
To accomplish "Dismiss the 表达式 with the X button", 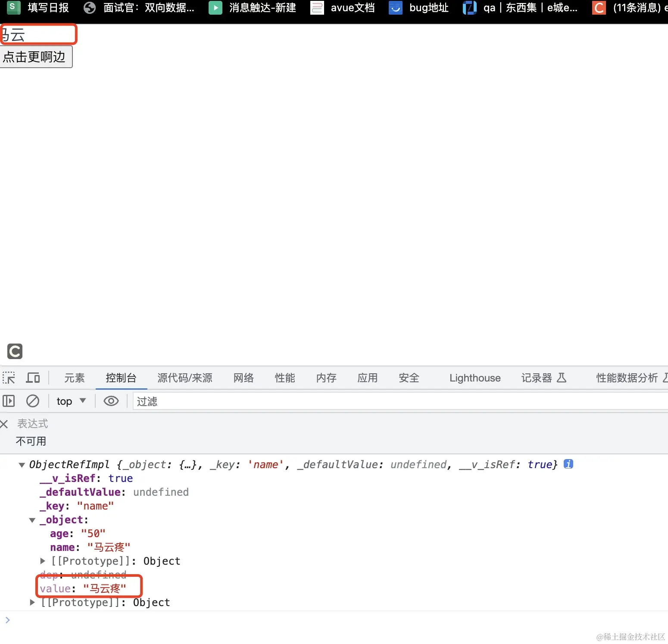I will 4,424.
